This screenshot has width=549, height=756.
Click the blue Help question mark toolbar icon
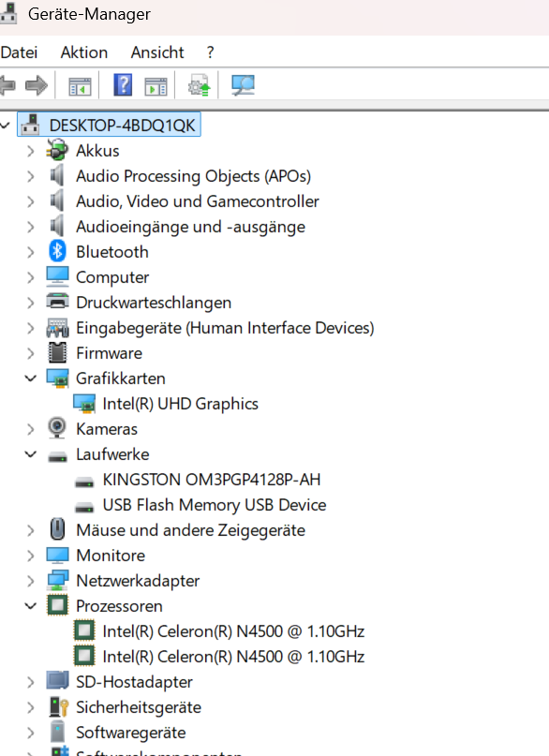coord(123,85)
